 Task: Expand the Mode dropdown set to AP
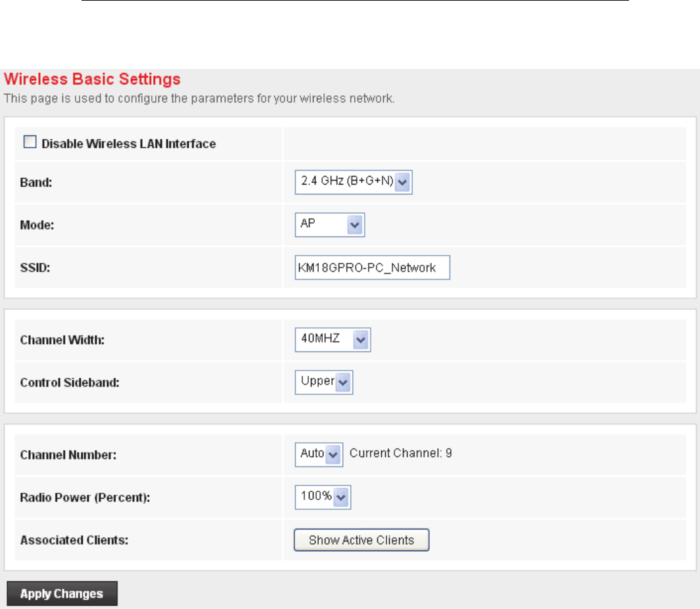329,225
